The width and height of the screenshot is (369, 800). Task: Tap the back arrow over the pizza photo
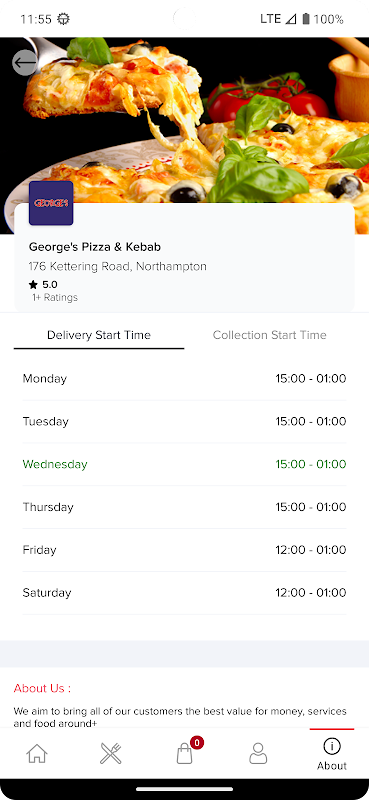point(24,63)
